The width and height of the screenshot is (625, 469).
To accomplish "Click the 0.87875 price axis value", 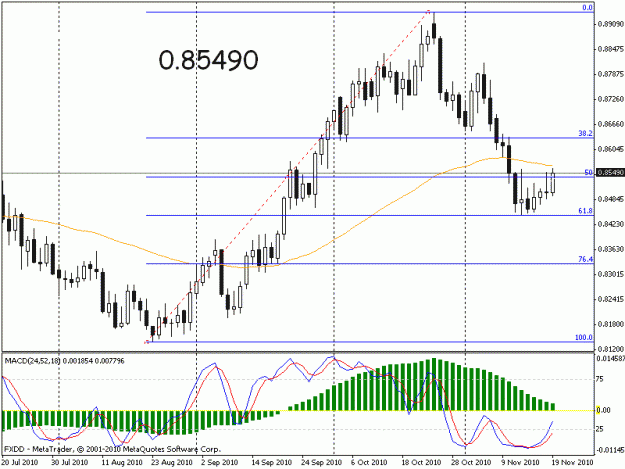I will point(610,74).
